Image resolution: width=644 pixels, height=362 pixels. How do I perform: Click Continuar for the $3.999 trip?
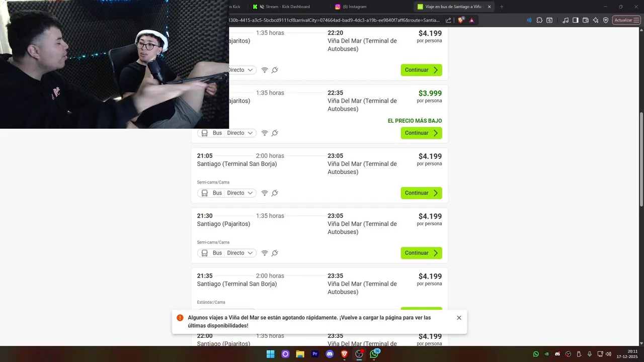pos(421,133)
